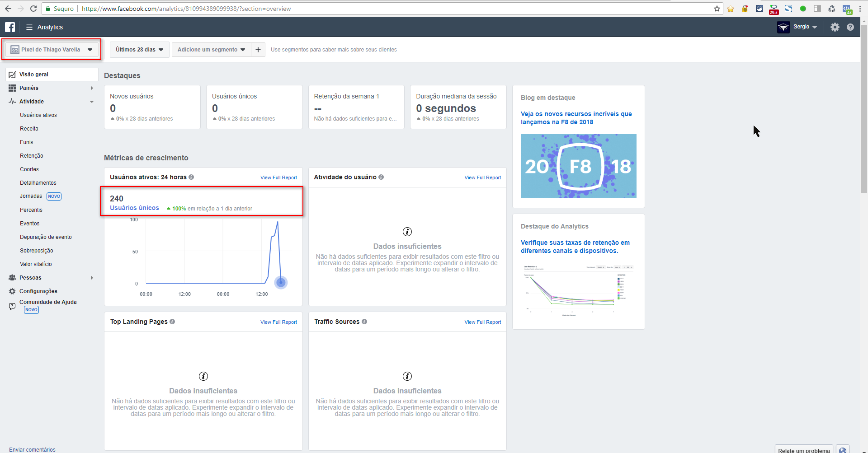This screenshot has width=868, height=453.
Task: Click the Pessoas people icon
Action: (x=12, y=278)
